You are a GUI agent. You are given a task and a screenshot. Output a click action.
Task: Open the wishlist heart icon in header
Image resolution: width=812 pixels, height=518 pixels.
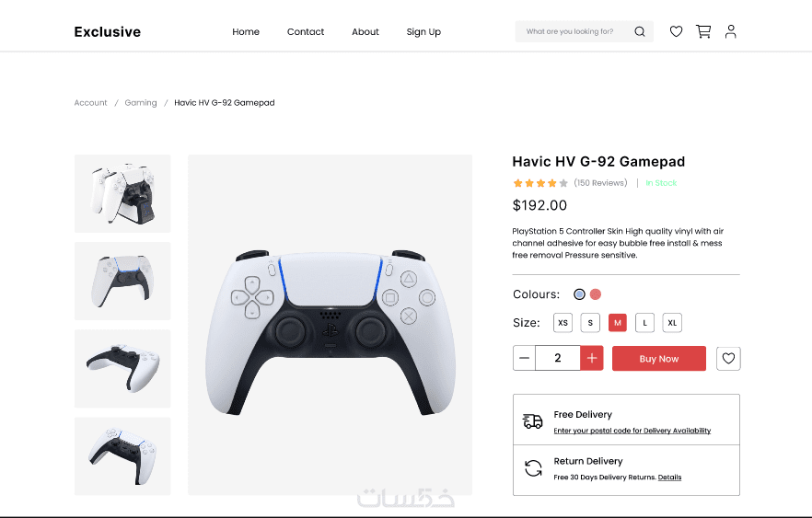tap(676, 31)
